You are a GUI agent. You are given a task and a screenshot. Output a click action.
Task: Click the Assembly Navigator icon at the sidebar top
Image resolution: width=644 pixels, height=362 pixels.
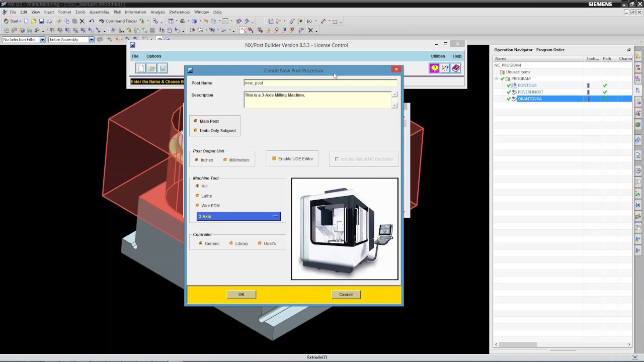pyautogui.click(x=638, y=55)
